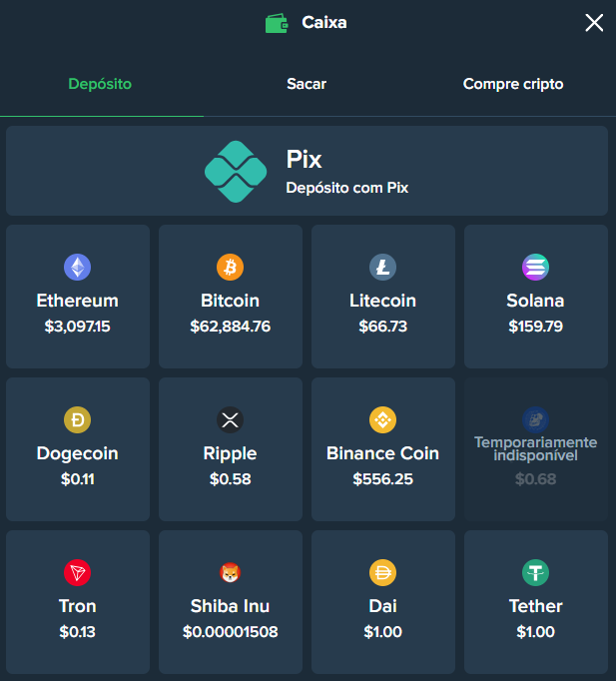This screenshot has height=681, width=616.
Task: Pick the Solana gradient icon
Action: pos(535,267)
